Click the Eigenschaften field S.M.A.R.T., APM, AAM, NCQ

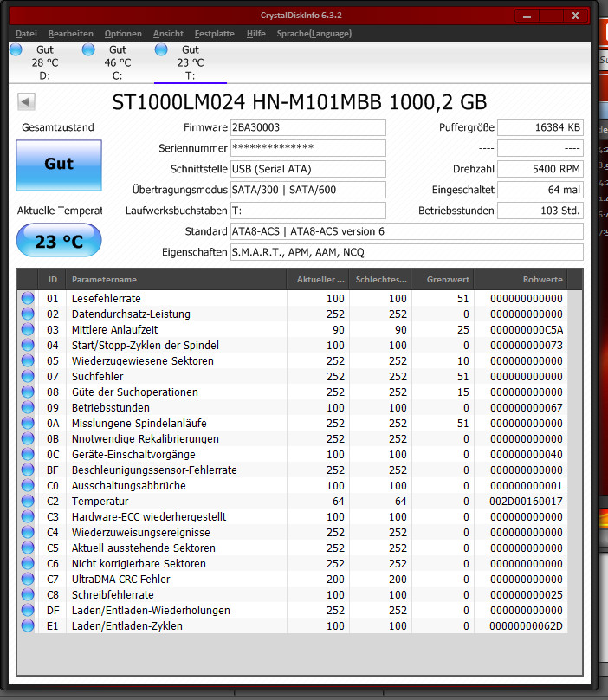click(x=407, y=252)
